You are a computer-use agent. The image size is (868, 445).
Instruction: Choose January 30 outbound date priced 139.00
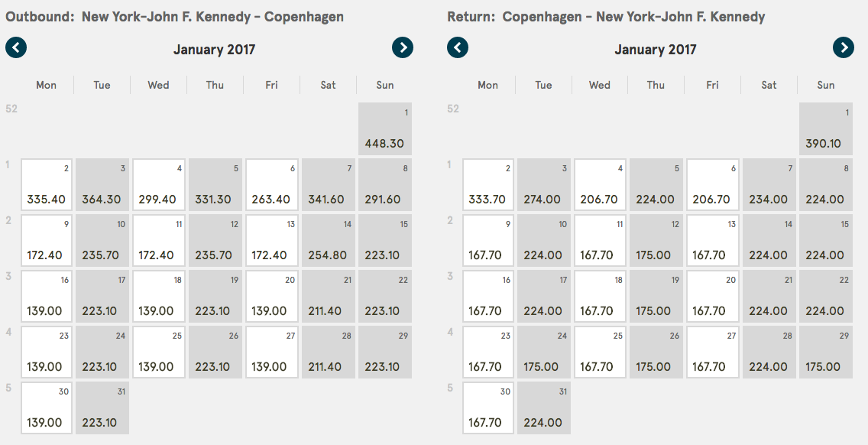[46, 408]
